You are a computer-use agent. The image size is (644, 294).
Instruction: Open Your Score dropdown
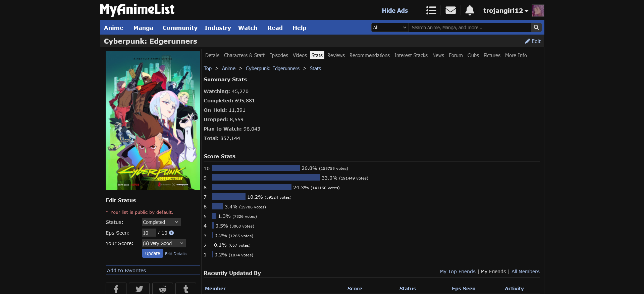click(164, 243)
